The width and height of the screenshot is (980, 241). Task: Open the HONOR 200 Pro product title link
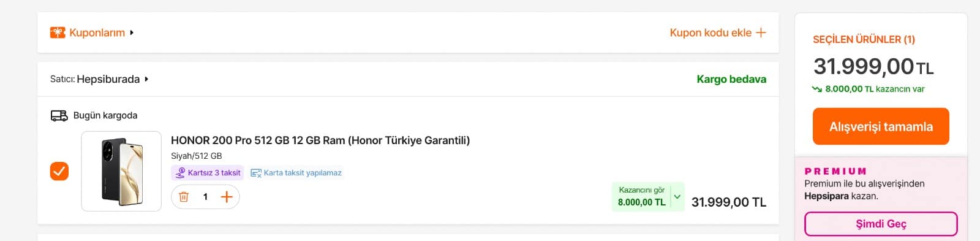[x=320, y=140]
